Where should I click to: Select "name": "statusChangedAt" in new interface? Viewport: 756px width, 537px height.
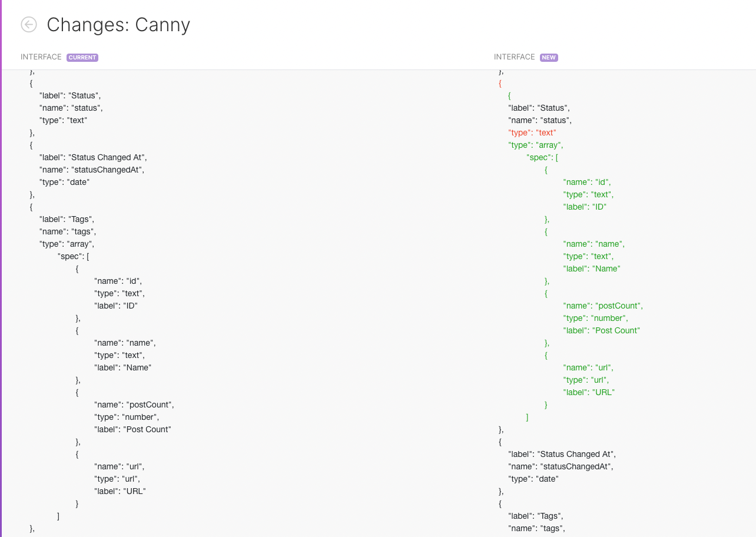[x=561, y=466]
